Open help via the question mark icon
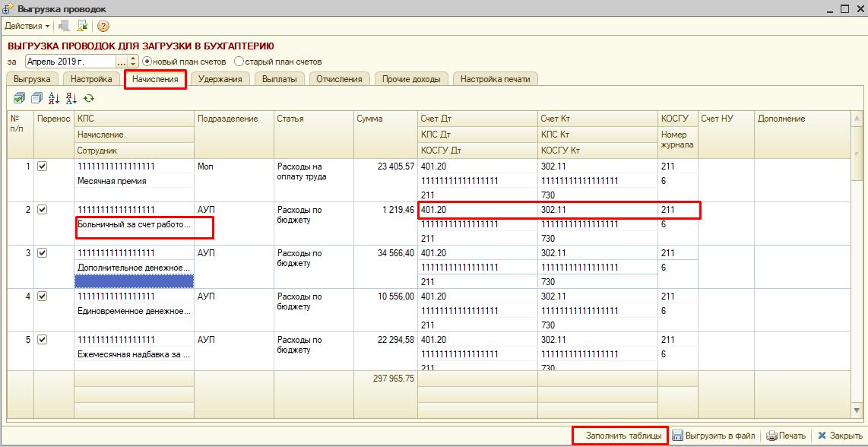Image resolution: width=868 pixels, height=447 pixels. 103,26
